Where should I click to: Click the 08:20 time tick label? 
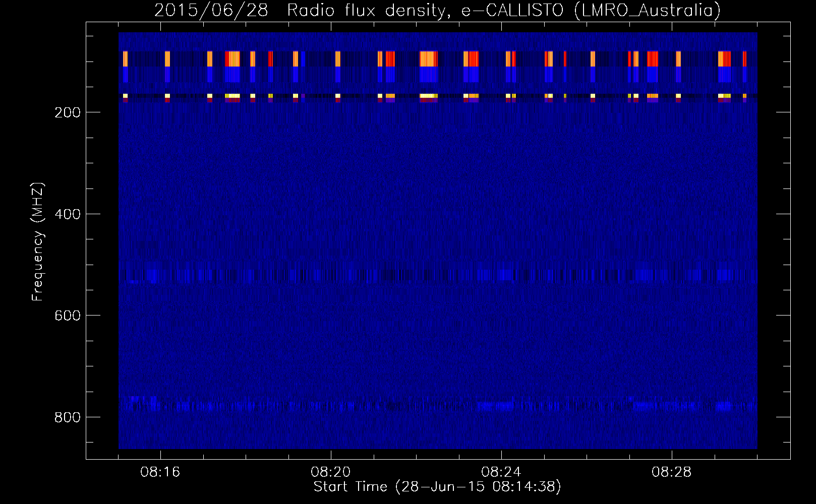(x=331, y=472)
